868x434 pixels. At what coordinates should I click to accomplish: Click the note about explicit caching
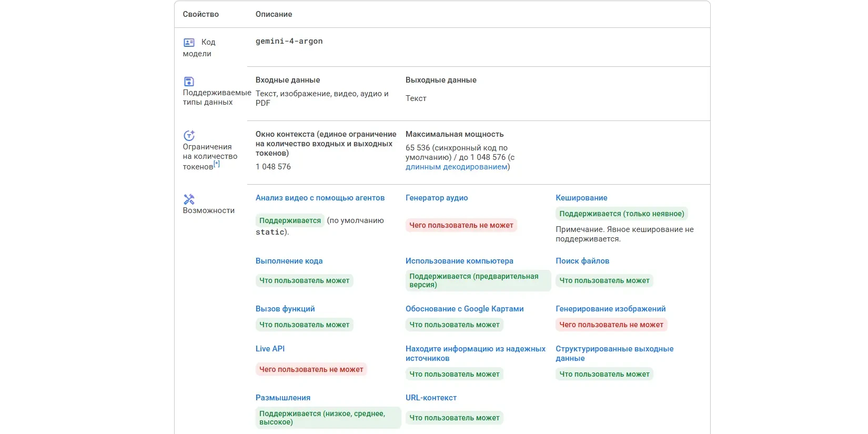pos(624,234)
